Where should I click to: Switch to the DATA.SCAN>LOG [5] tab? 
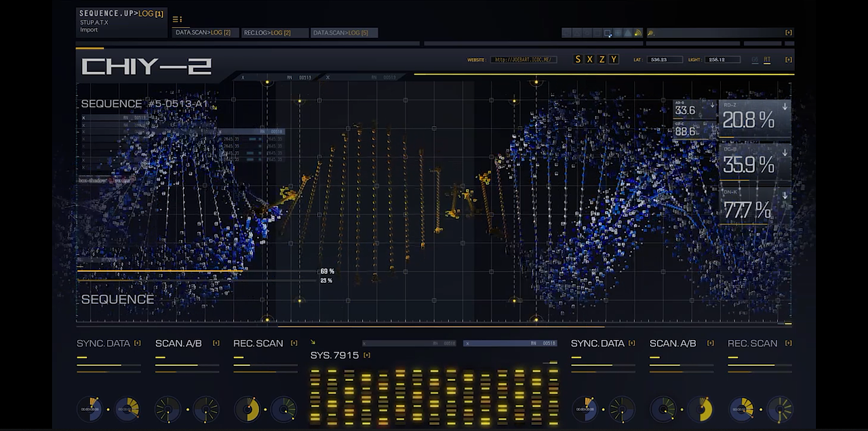[x=344, y=33]
